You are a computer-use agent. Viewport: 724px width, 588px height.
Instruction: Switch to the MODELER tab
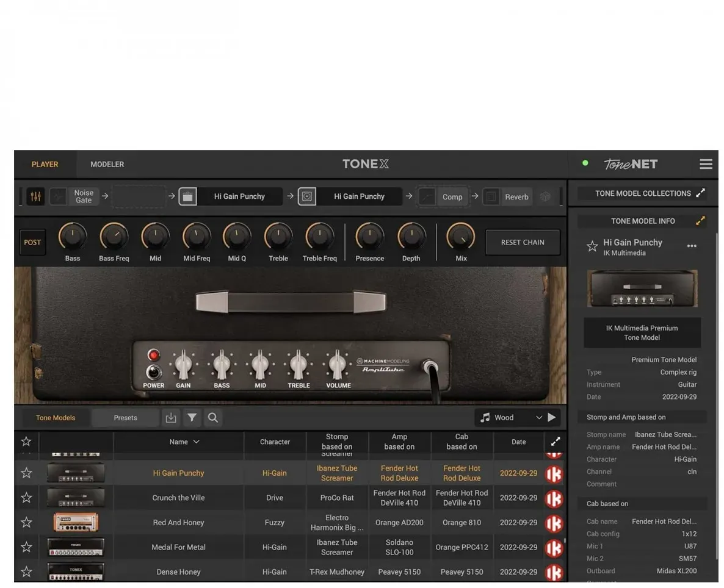[x=107, y=164]
